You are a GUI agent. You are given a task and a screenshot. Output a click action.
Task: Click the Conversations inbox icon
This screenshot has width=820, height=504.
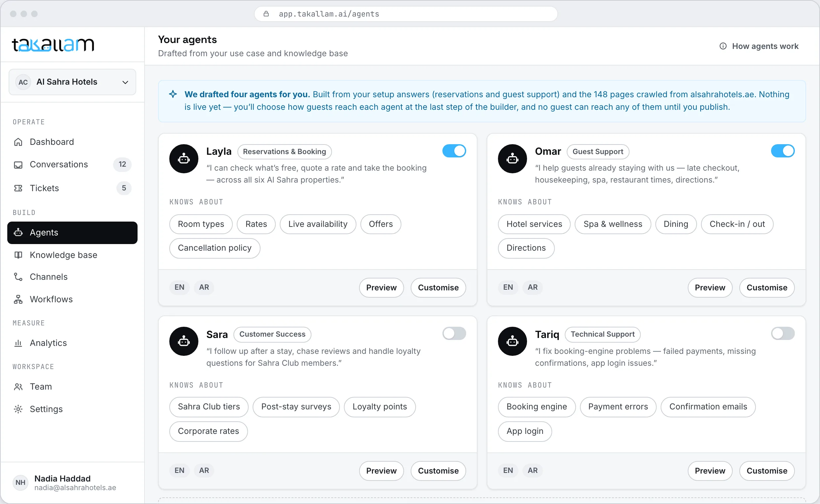18,165
